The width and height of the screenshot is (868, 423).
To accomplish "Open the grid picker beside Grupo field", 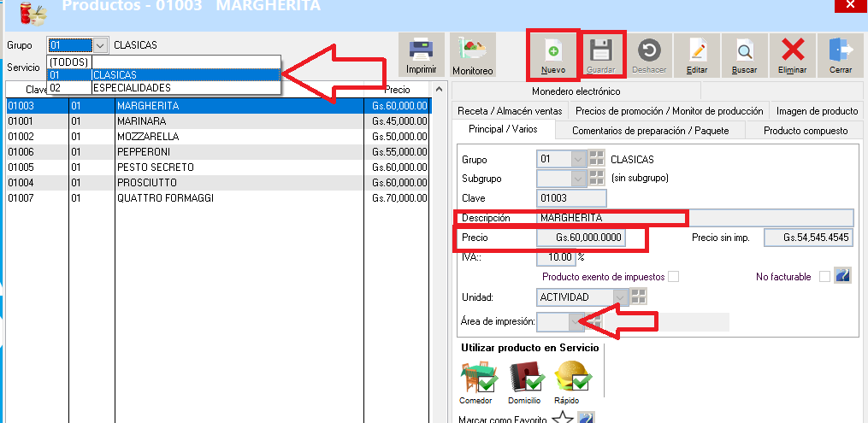I will (596, 159).
